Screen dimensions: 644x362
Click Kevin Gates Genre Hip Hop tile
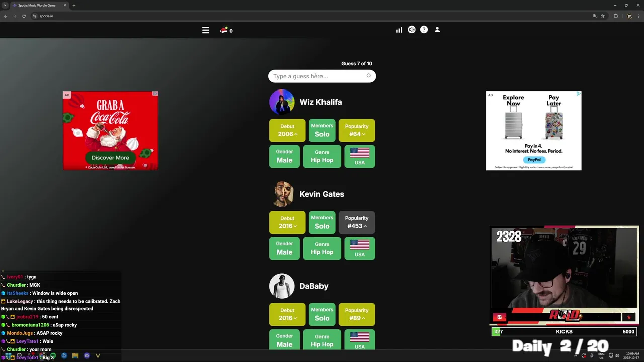322,248
